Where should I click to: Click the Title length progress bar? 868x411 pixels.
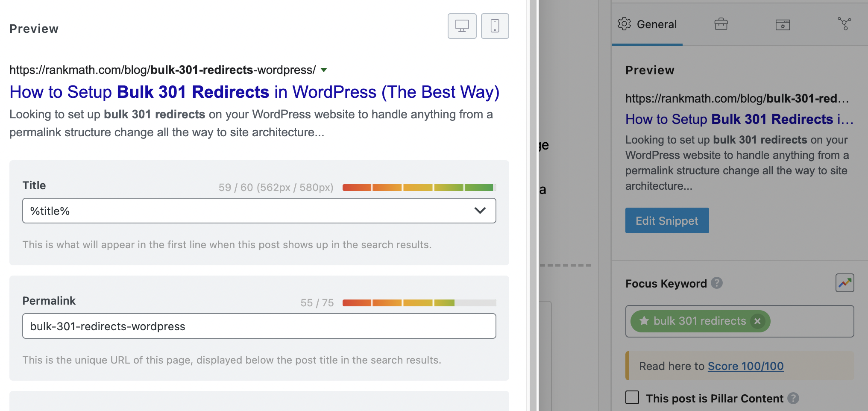click(x=419, y=188)
